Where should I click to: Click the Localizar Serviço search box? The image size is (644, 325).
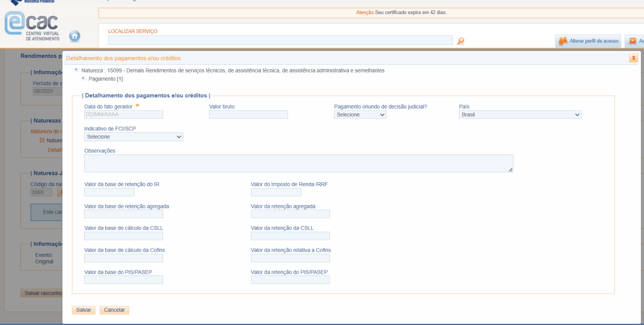pyautogui.click(x=280, y=40)
